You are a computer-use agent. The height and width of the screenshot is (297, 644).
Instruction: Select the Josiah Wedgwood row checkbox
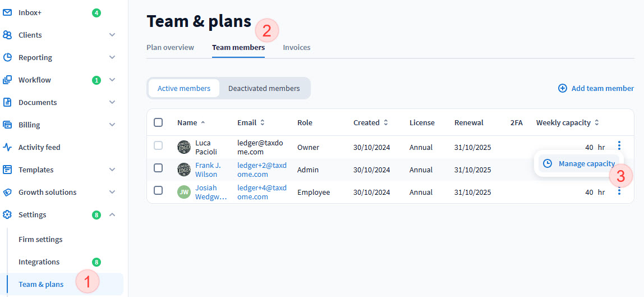coord(158,190)
